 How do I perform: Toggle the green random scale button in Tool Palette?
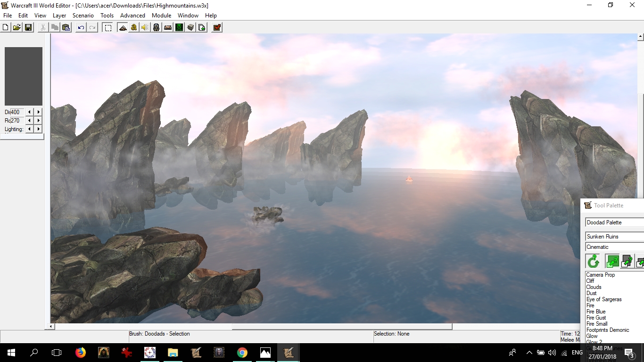tap(612, 261)
